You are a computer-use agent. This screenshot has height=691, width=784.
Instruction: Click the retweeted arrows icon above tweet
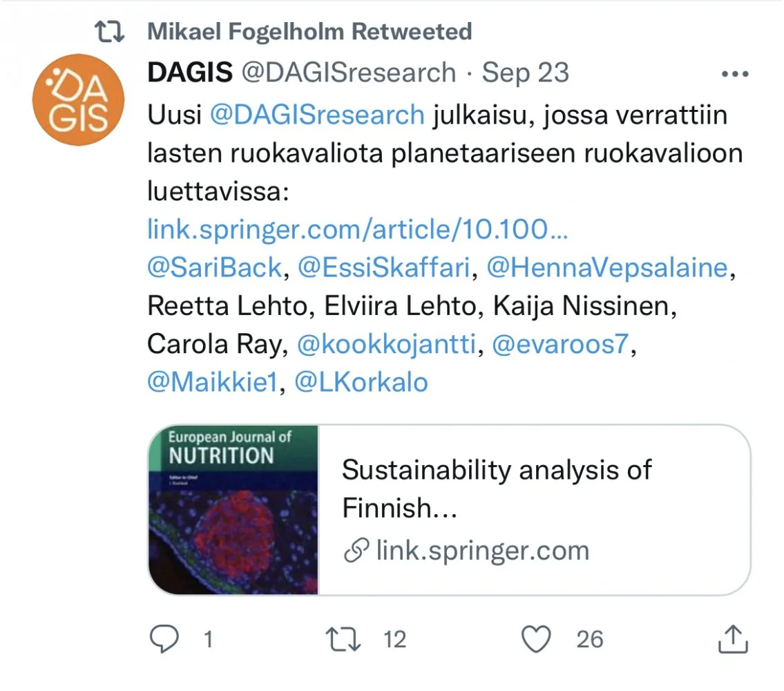click(x=110, y=31)
